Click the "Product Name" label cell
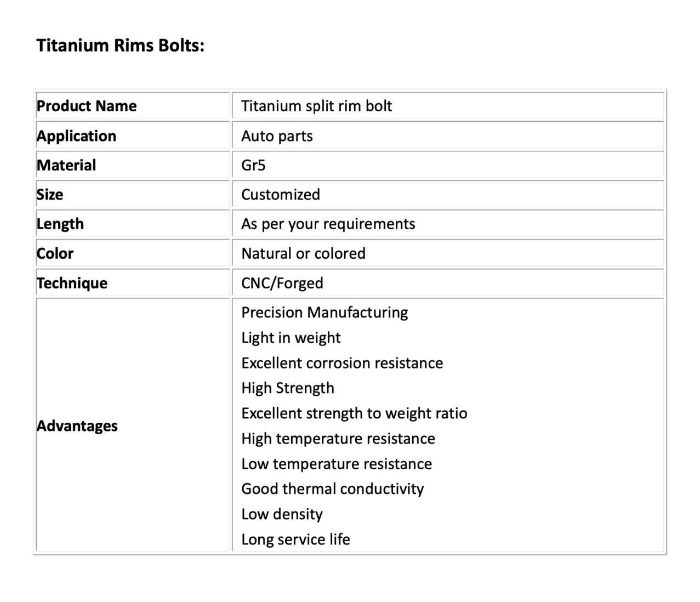 coord(87,106)
